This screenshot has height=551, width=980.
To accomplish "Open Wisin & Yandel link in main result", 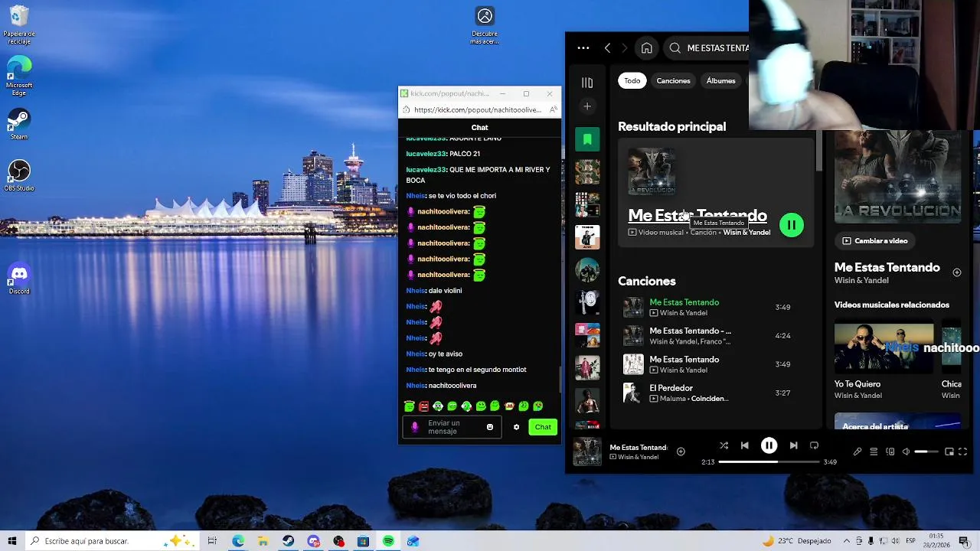I will point(746,233).
